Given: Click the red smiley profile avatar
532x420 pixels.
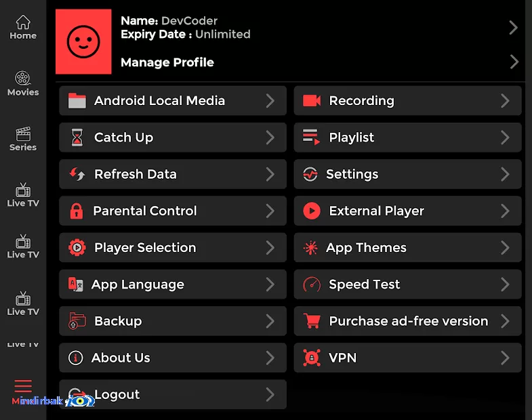Looking at the screenshot, I should pos(83,41).
